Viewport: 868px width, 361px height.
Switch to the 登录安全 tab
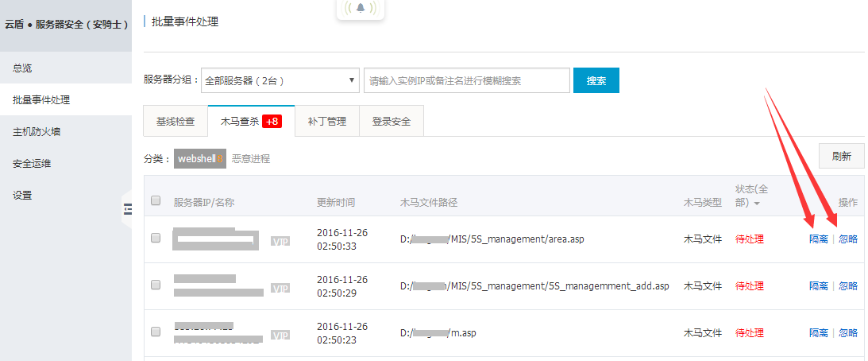coord(392,122)
